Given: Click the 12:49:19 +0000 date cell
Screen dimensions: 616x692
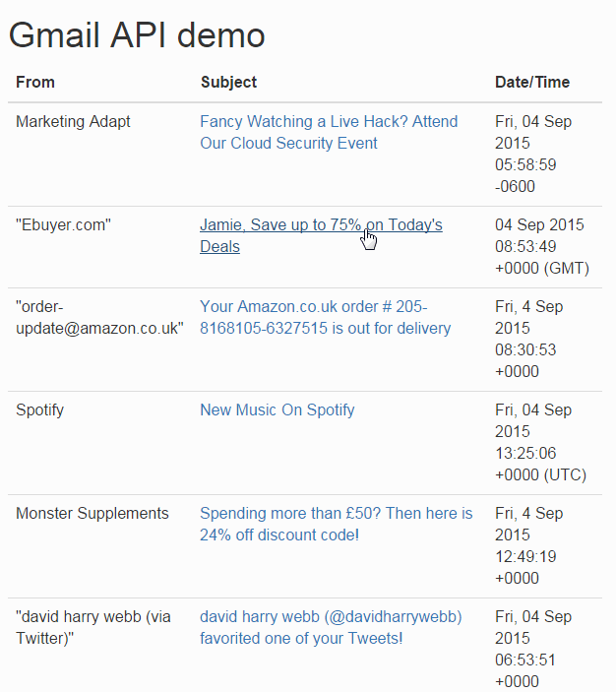Looking at the screenshot, I should tap(528, 545).
